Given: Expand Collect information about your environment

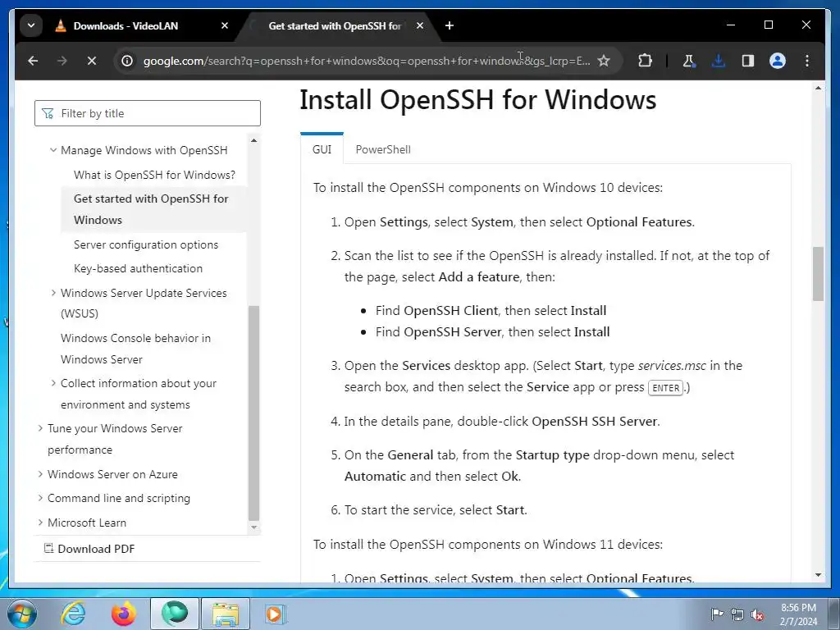Looking at the screenshot, I should (x=53, y=384).
